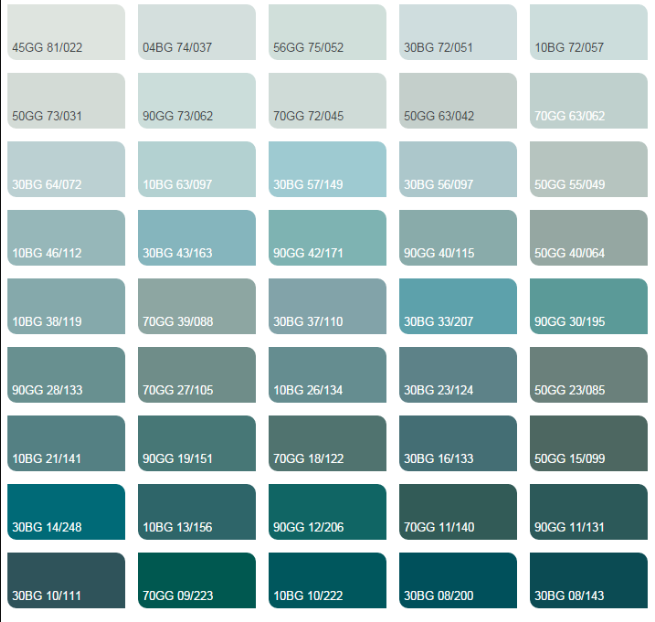655x622 pixels.
Task: Click color 30BG 43/163
Action: [x=197, y=238]
